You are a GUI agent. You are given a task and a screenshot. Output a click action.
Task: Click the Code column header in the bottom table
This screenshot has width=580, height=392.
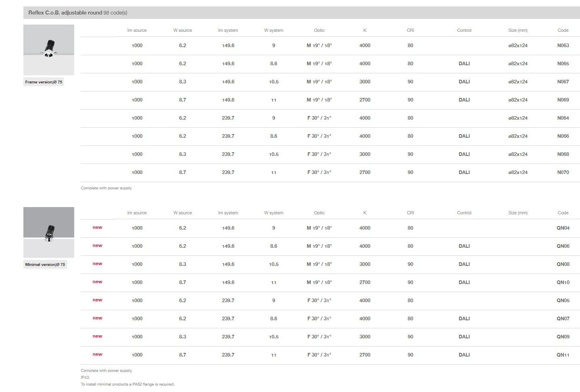tap(563, 213)
